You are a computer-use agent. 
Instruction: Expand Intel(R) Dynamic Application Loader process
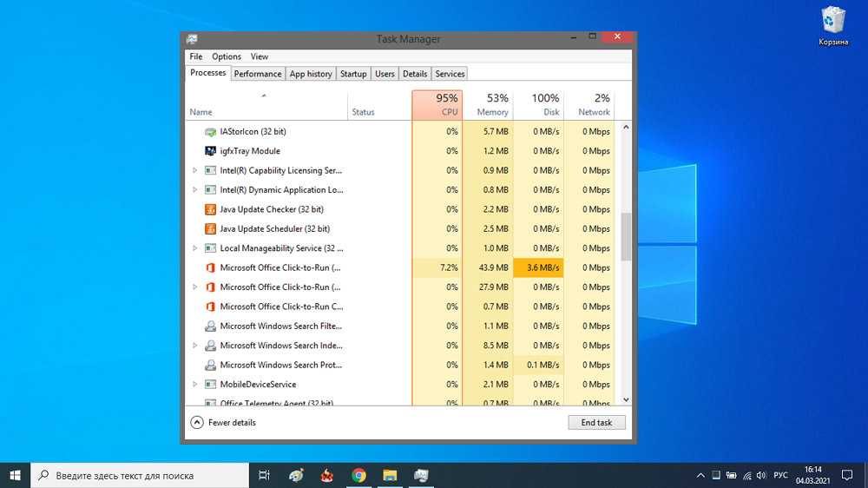194,190
